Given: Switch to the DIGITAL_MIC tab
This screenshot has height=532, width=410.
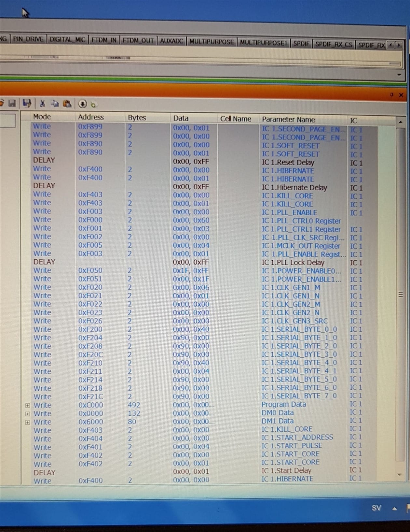Looking at the screenshot, I should pos(67,40).
